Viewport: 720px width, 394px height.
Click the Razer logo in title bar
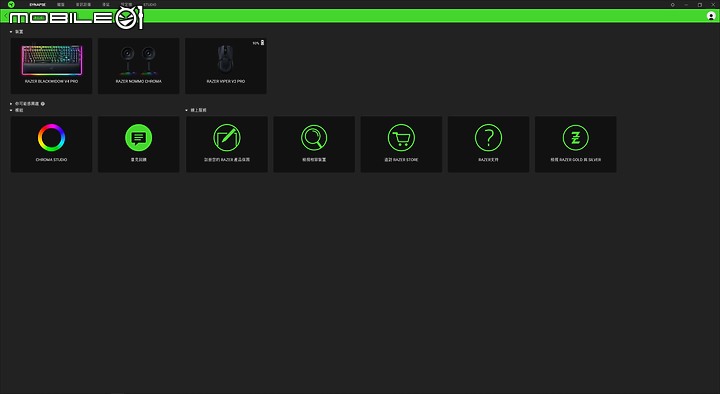tap(11, 5)
